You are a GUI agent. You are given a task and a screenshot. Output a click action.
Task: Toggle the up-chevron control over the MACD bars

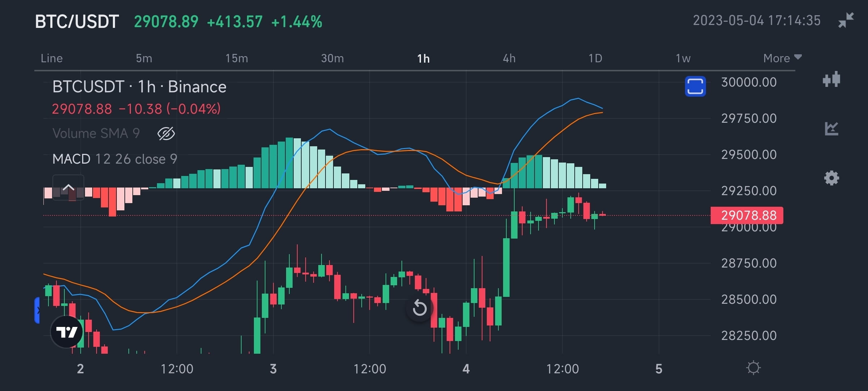68,188
